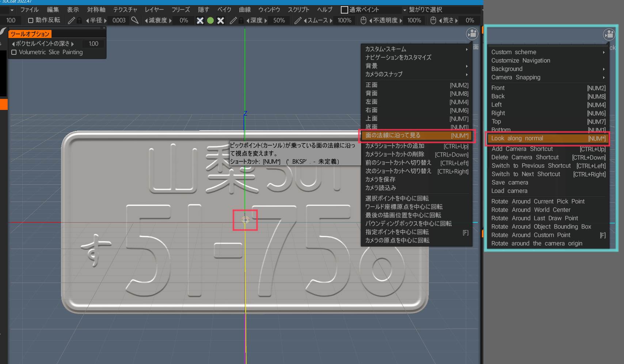Image resolution: width=624 pixels, height=364 pixels.
Task: Click the pen pressure icon beside 半径
Action: 71,20
